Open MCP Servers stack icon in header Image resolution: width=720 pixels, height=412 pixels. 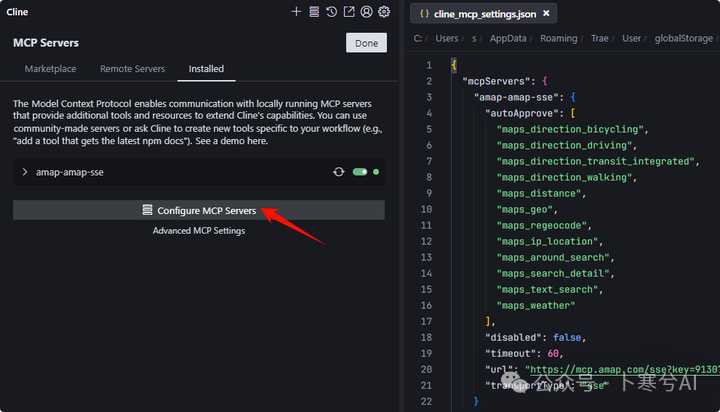(x=314, y=12)
